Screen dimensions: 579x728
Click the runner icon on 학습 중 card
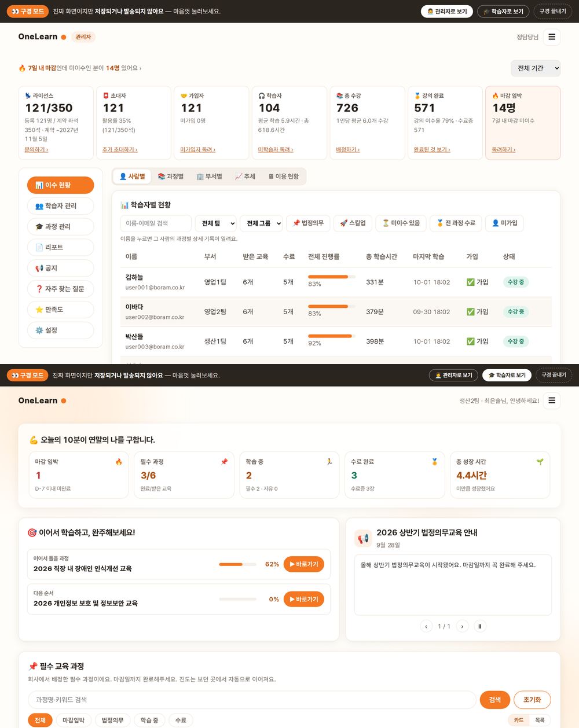(329, 462)
